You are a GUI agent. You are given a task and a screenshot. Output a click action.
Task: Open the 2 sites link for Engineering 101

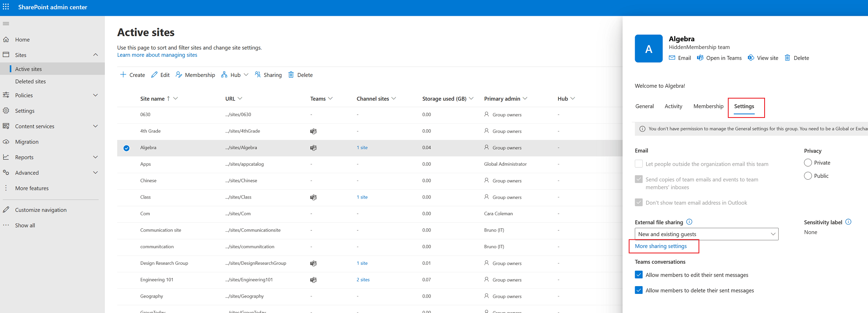[363, 279]
